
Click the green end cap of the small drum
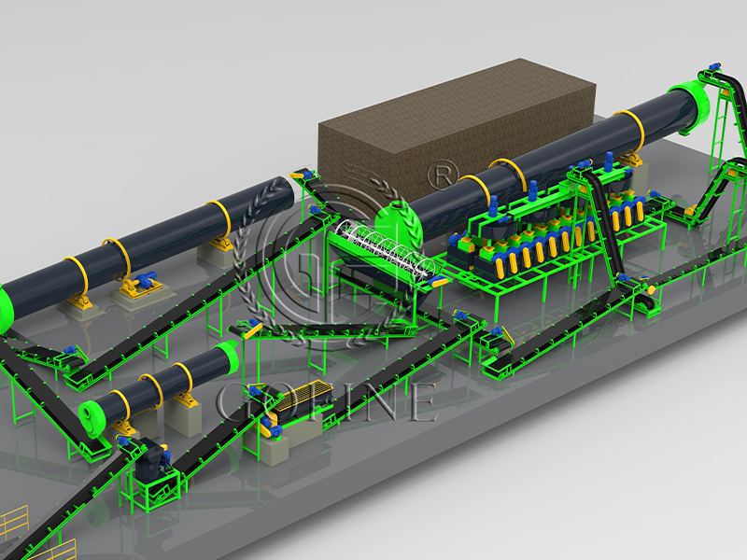tap(92, 413)
